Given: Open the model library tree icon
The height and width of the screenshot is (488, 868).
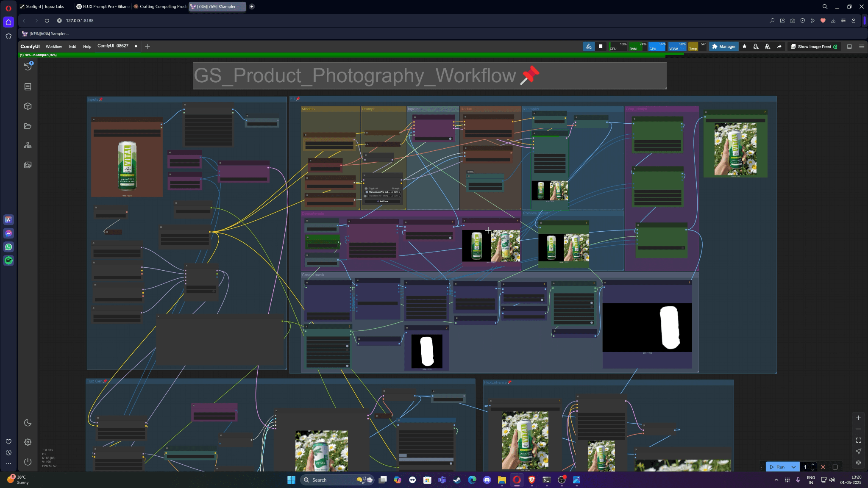Looking at the screenshot, I should pyautogui.click(x=28, y=145).
